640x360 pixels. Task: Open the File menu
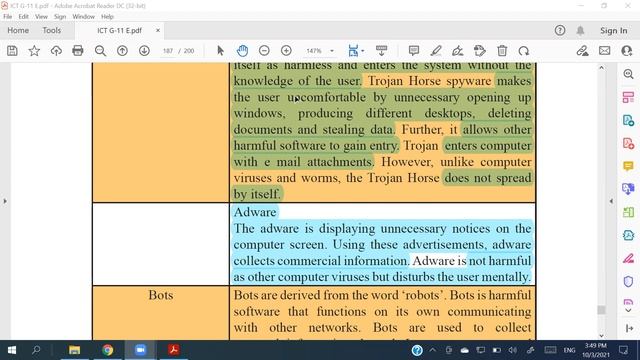(x=8, y=17)
